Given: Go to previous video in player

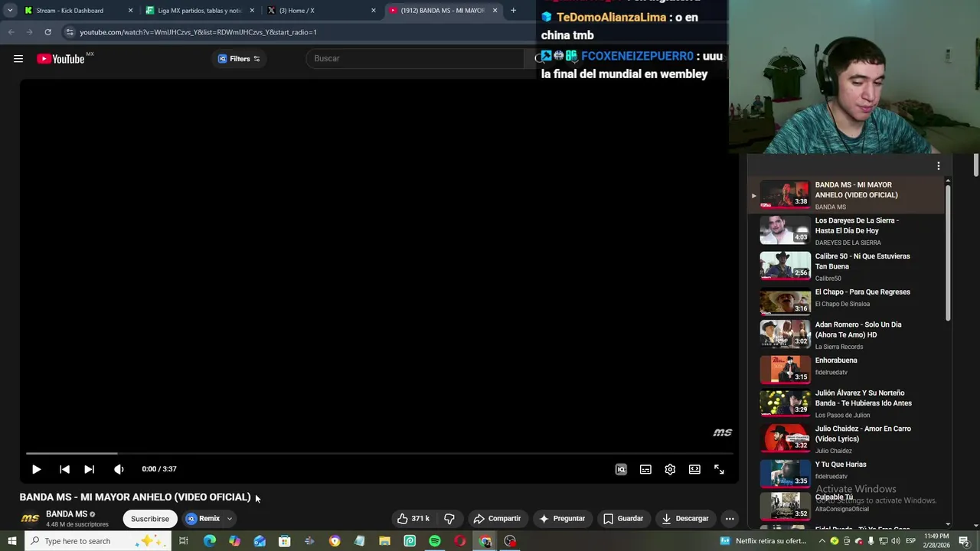Looking at the screenshot, I should coord(64,469).
